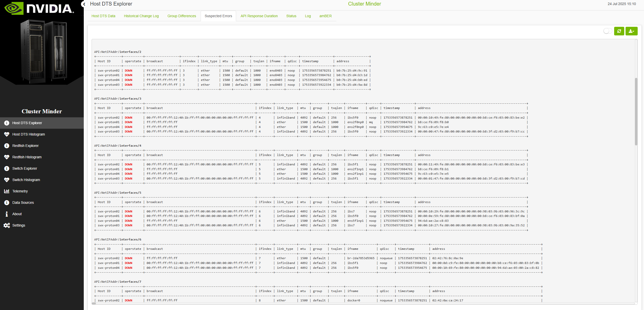The image size is (644, 310).
Task: Click the NVIDIA logo in the sidebar
Action: 39,8
